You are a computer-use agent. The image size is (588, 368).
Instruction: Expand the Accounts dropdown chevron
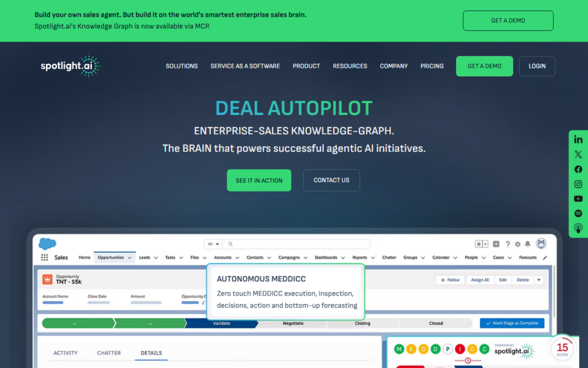point(237,258)
